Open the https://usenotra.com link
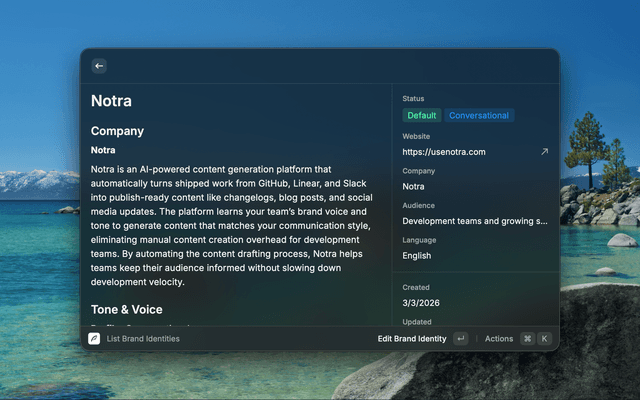Screen dimensions: 640x400 coord(443,152)
